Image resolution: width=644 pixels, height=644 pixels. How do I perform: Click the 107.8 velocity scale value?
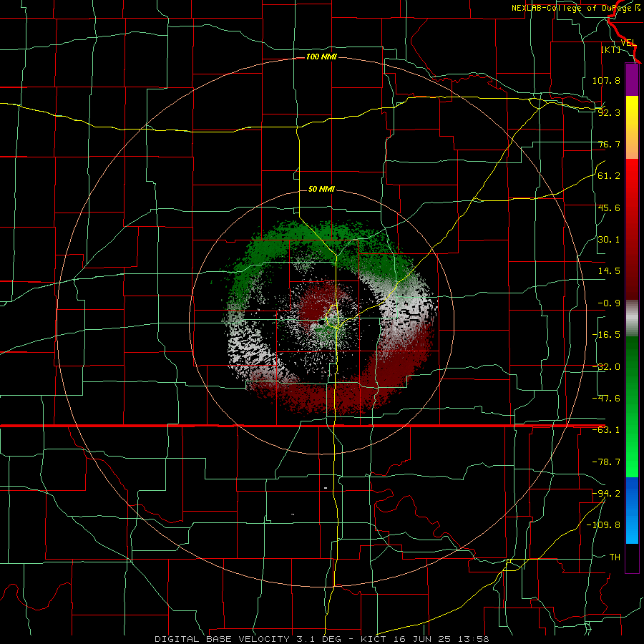click(606, 80)
